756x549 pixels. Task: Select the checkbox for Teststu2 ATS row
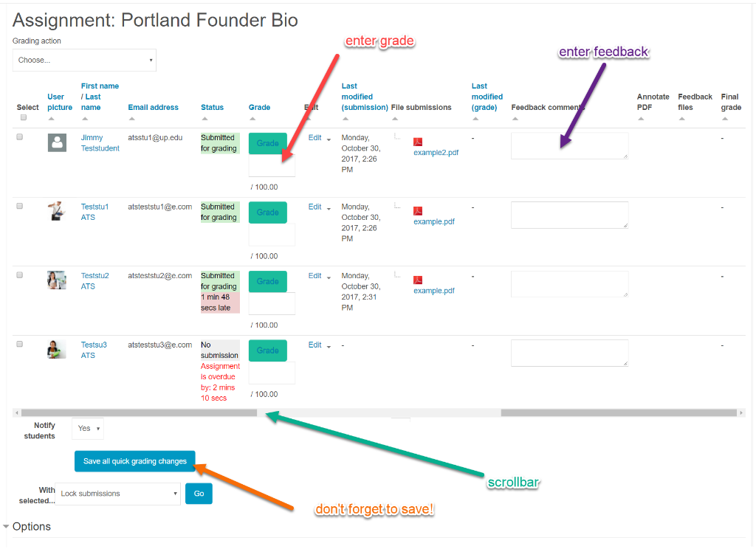pyautogui.click(x=20, y=274)
